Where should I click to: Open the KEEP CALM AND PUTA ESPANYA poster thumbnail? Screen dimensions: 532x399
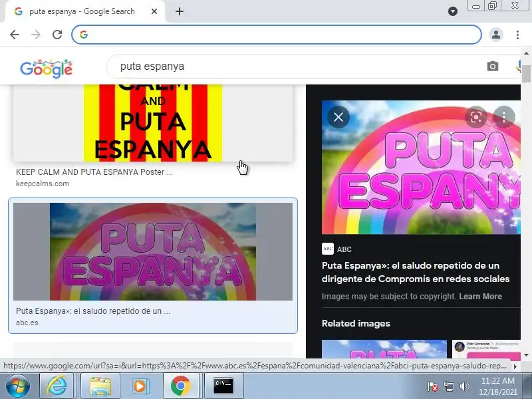point(153,123)
